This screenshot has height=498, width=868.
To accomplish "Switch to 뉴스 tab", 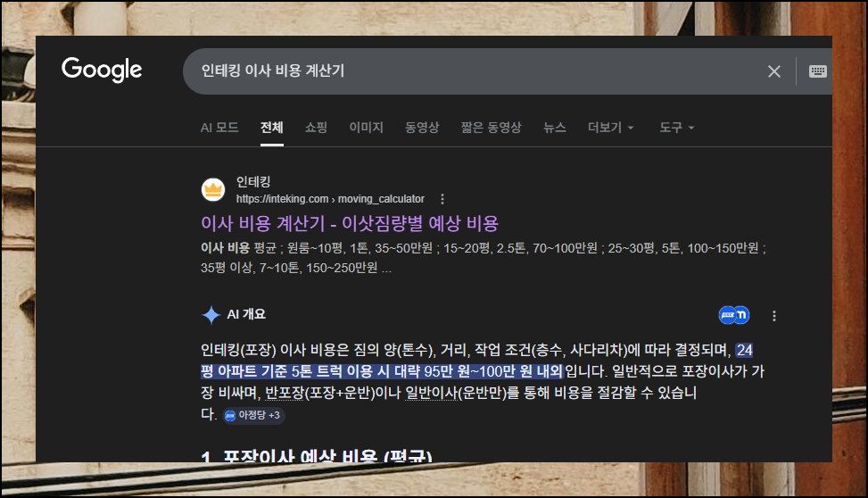I will [554, 128].
